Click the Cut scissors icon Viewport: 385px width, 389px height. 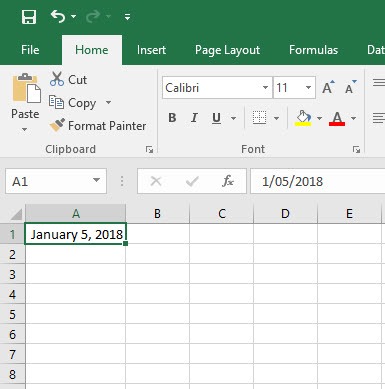(x=57, y=79)
